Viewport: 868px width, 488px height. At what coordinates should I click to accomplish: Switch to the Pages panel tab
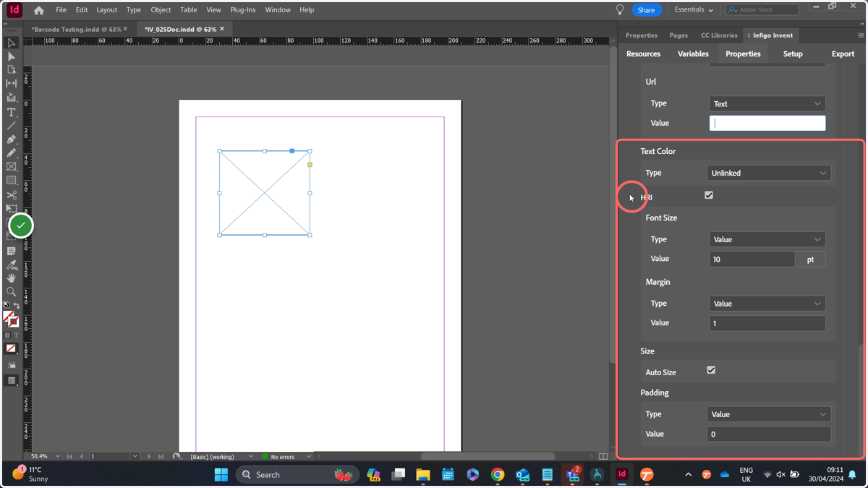coord(678,35)
